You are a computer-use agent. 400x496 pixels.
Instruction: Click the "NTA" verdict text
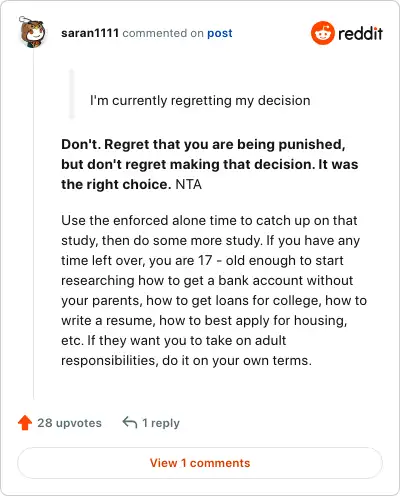pyautogui.click(x=188, y=184)
